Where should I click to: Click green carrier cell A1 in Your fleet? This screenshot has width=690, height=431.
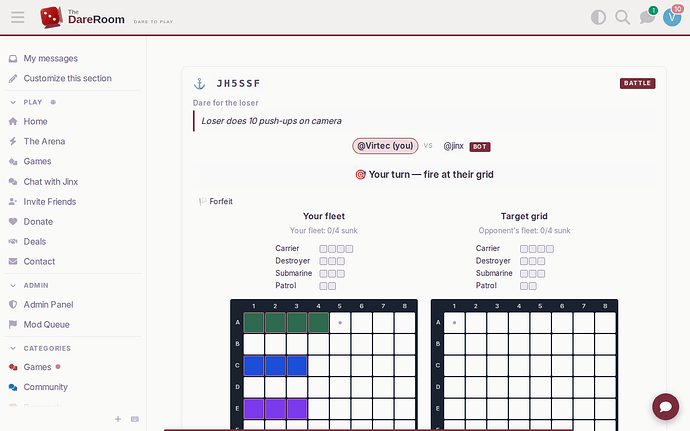(253, 322)
